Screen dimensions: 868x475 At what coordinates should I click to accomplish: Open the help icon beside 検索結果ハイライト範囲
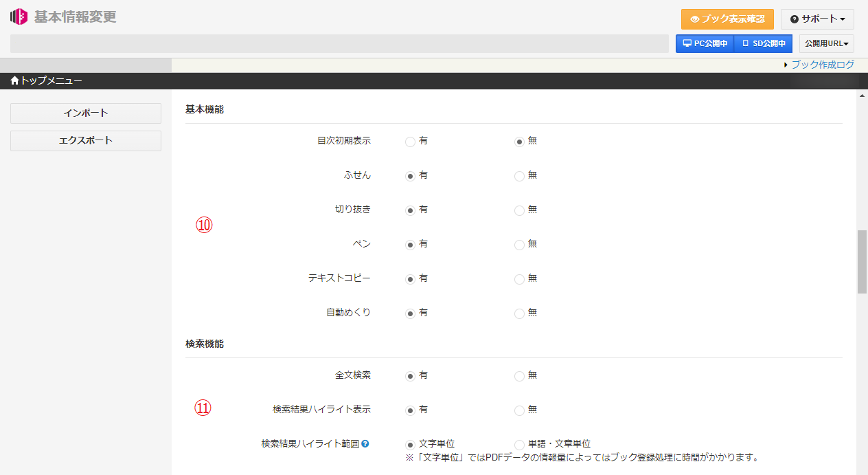coord(365,443)
